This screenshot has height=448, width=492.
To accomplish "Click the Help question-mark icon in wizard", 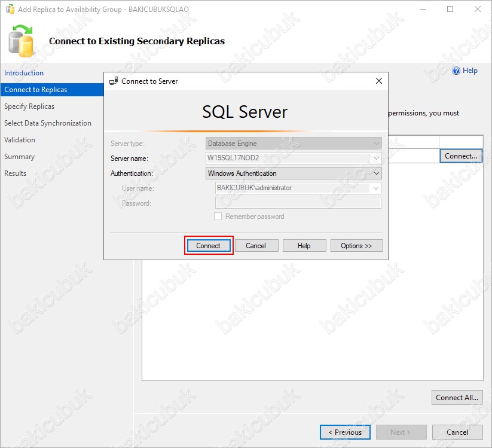I will click(456, 71).
